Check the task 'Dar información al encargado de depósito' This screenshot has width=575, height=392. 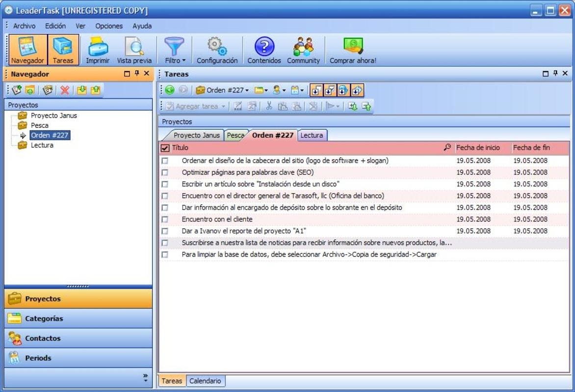[165, 207]
